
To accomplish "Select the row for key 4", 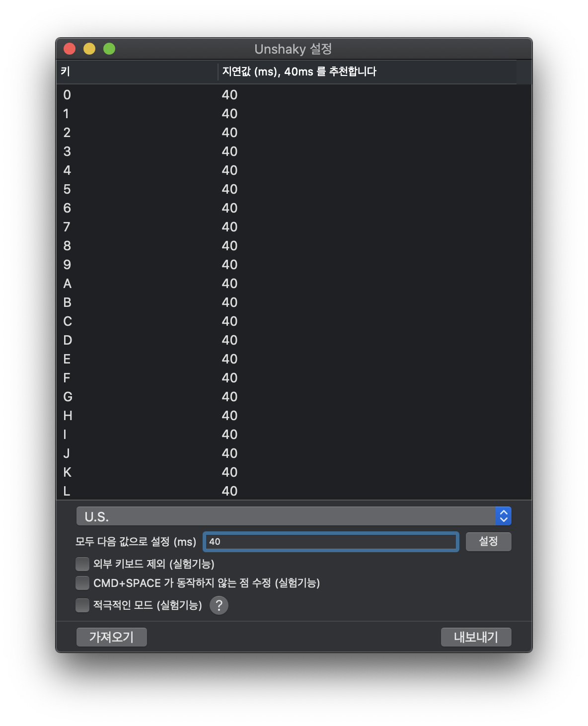I will pos(294,170).
